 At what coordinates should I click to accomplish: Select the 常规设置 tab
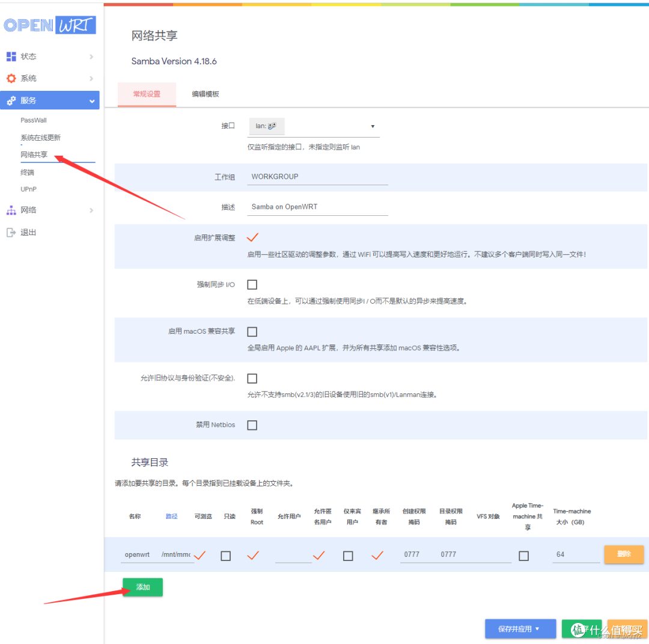(x=146, y=94)
